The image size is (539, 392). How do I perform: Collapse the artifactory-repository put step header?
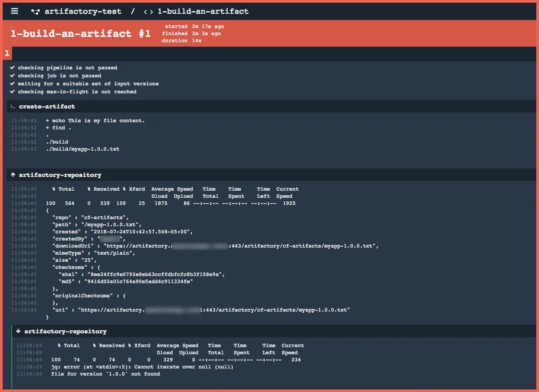pos(272,175)
